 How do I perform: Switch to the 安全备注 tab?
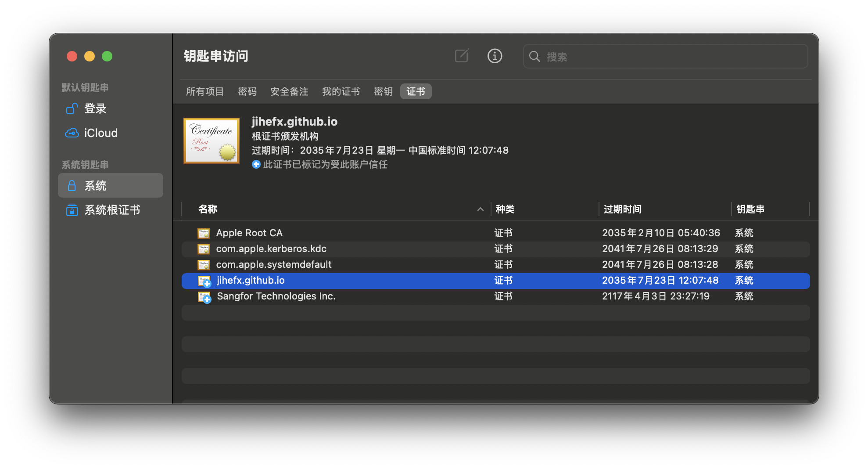pos(289,92)
